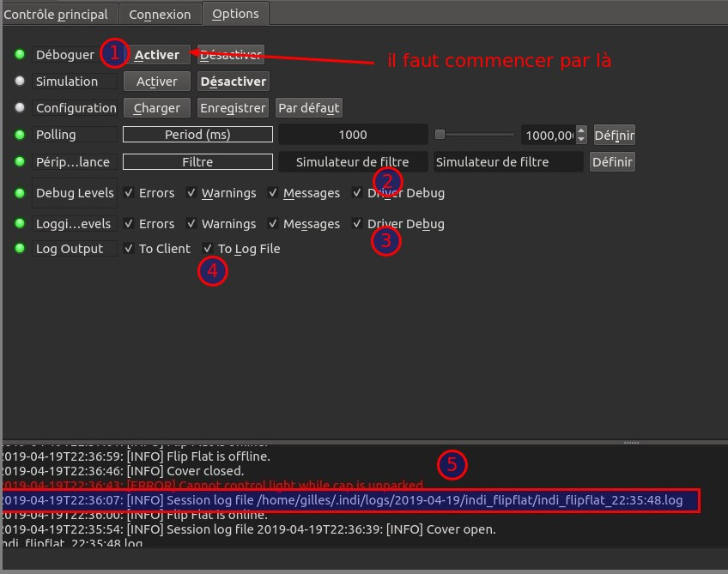Click the green status LED beside Déboguer
Viewport: 728px width, 574px height.
point(20,54)
